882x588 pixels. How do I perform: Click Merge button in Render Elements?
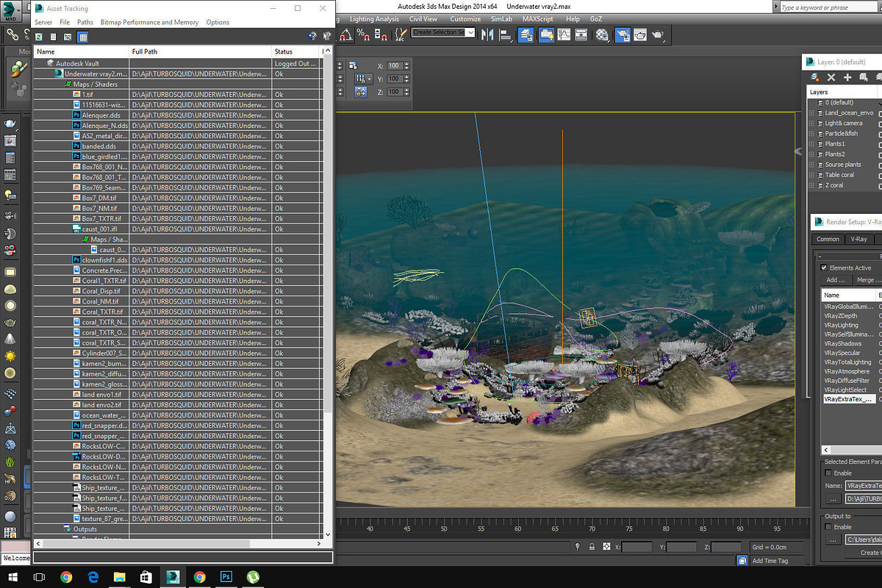pos(868,280)
